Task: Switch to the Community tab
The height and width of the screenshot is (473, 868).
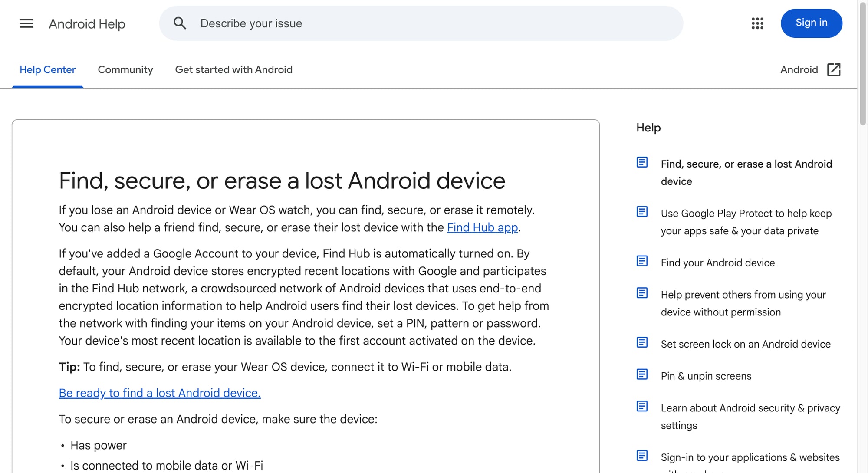Action: [125, 69]
